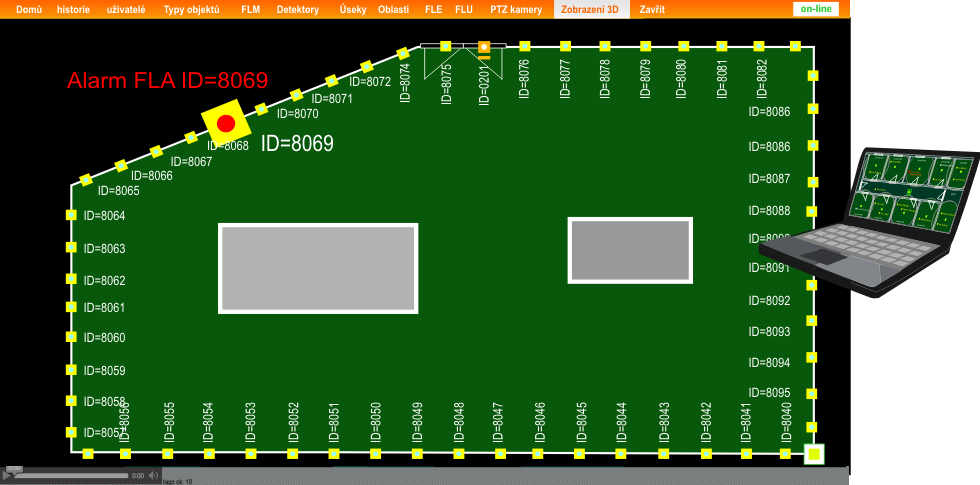Select the fence sensor marker ID=8062
980x485 pixels.
(x=71, y=279)
